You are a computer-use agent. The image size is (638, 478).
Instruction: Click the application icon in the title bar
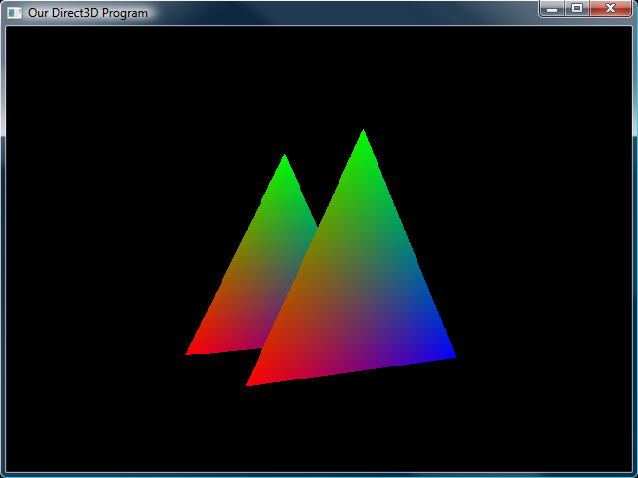tap(14, 13)
